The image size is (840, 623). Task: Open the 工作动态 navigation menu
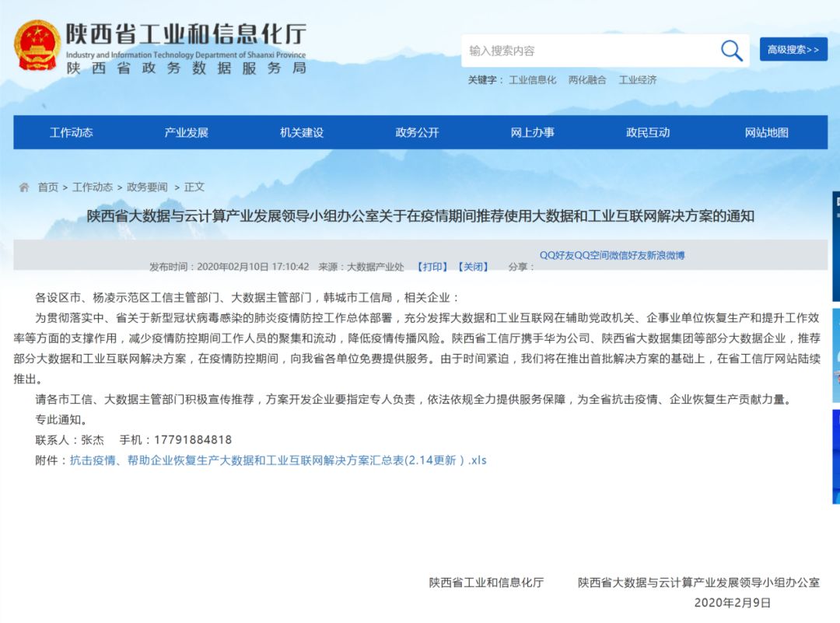click(72, 132)
